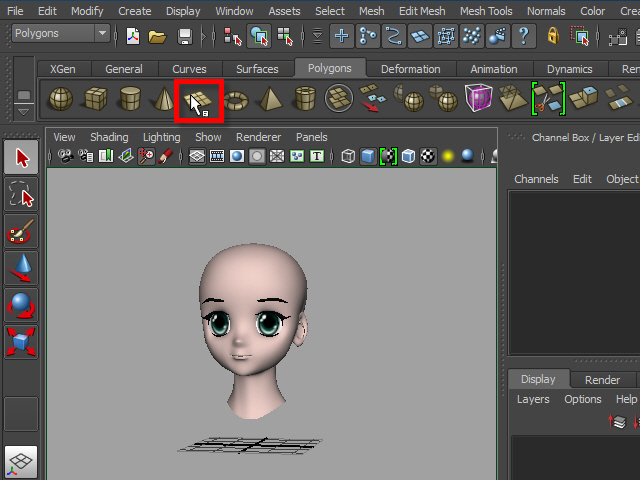Open the Panels menu

(x=311, y=137)
